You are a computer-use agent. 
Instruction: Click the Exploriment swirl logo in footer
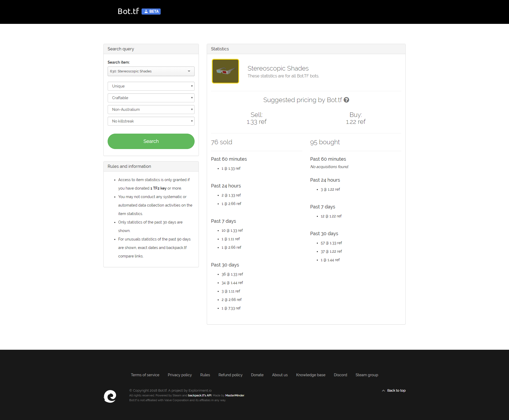click(x=110, y=396)
